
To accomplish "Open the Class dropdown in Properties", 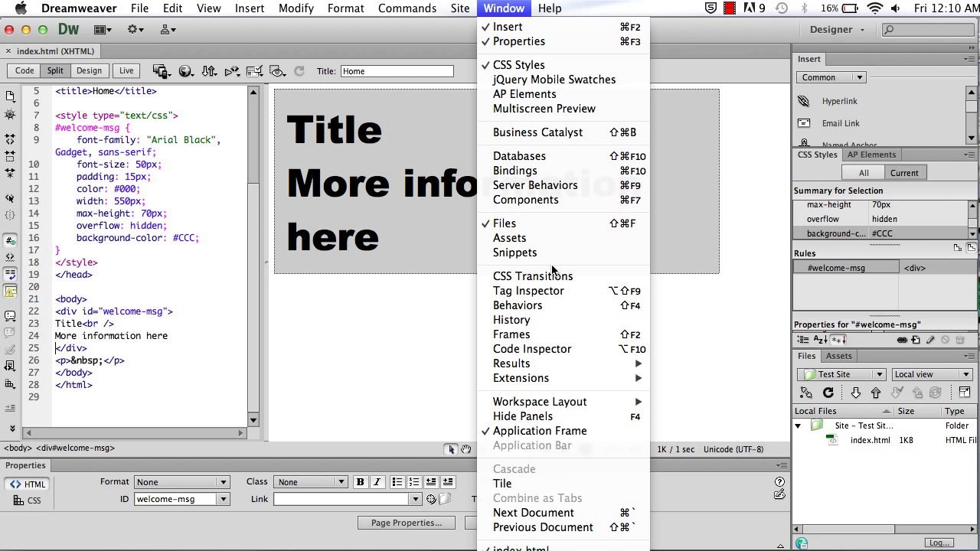I will coord(311,482).
